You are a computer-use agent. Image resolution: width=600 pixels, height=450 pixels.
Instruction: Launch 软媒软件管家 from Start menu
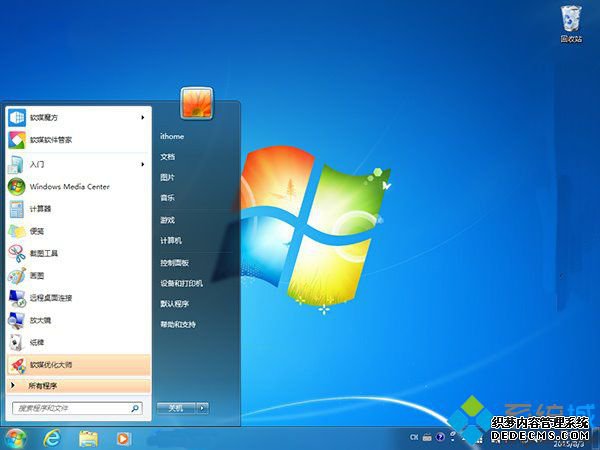[x=78, y=140]
